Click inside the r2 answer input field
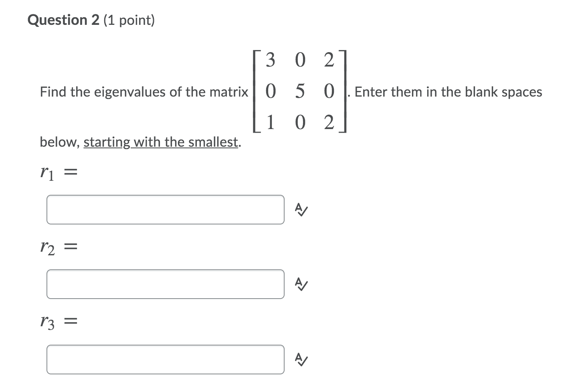Viewport: 582px width, 392px height. pyautogui.click(x=165, y=285)
